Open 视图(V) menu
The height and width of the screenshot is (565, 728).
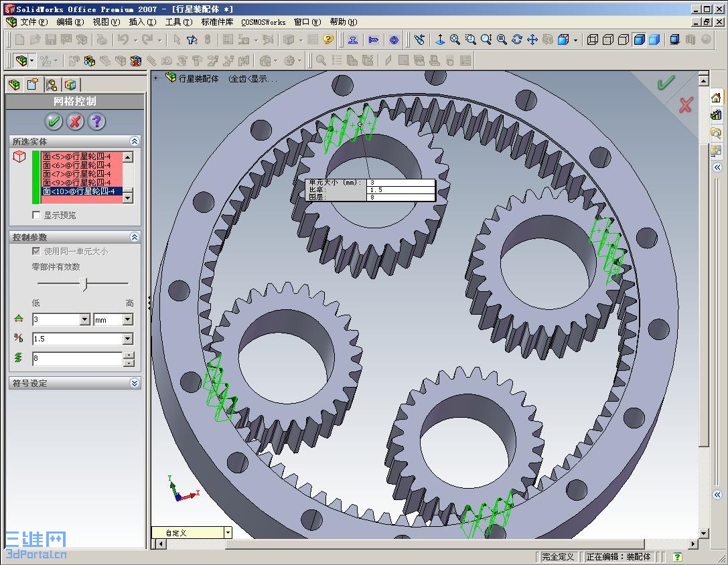[106, 22]
